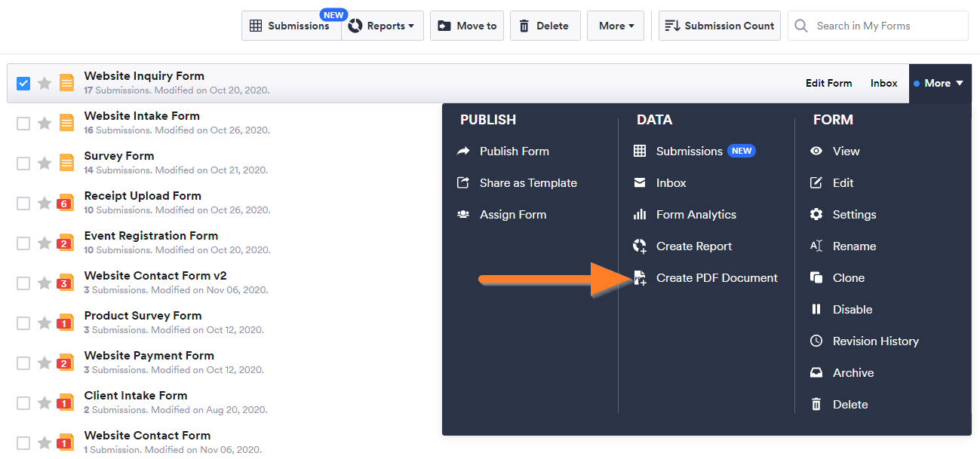Open the Reports dropdown in toolbar
Image resolution: width=980 pixels, height=459 pixels.
(382, 26)
